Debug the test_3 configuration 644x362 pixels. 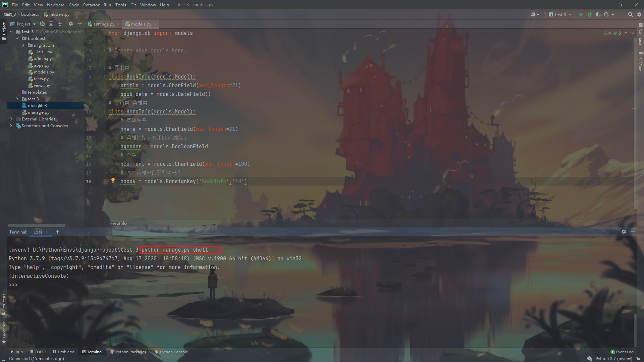click(590, 14)
